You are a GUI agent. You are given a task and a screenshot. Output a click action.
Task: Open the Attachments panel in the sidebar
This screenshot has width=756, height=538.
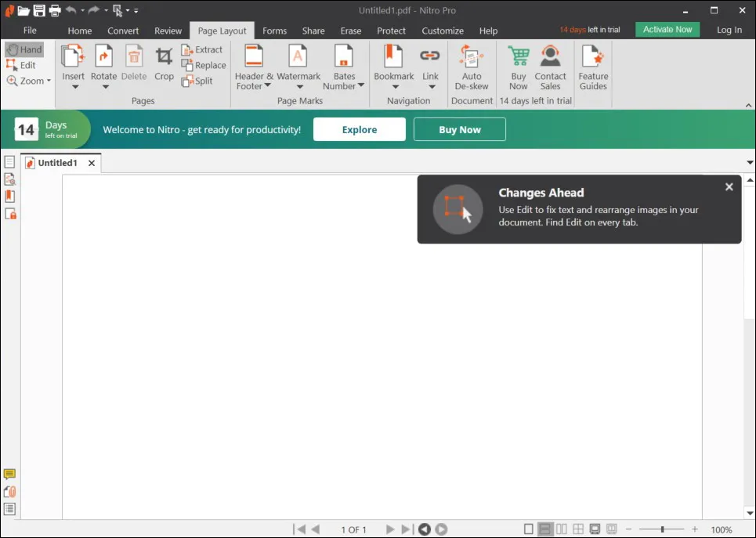10,492
